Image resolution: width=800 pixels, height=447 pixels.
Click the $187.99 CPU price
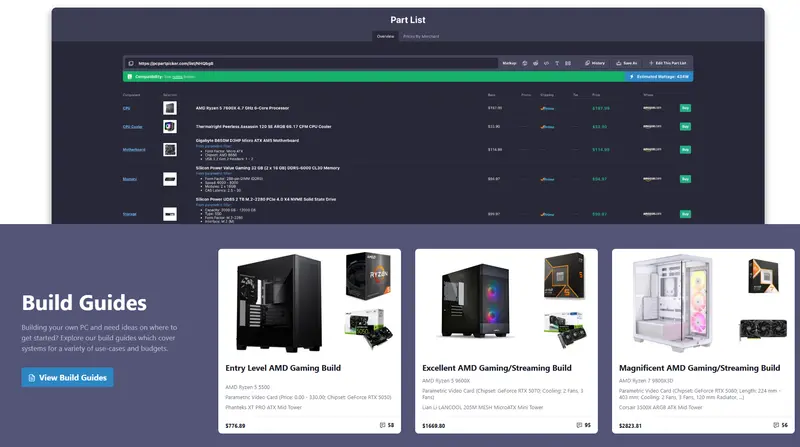601,108
